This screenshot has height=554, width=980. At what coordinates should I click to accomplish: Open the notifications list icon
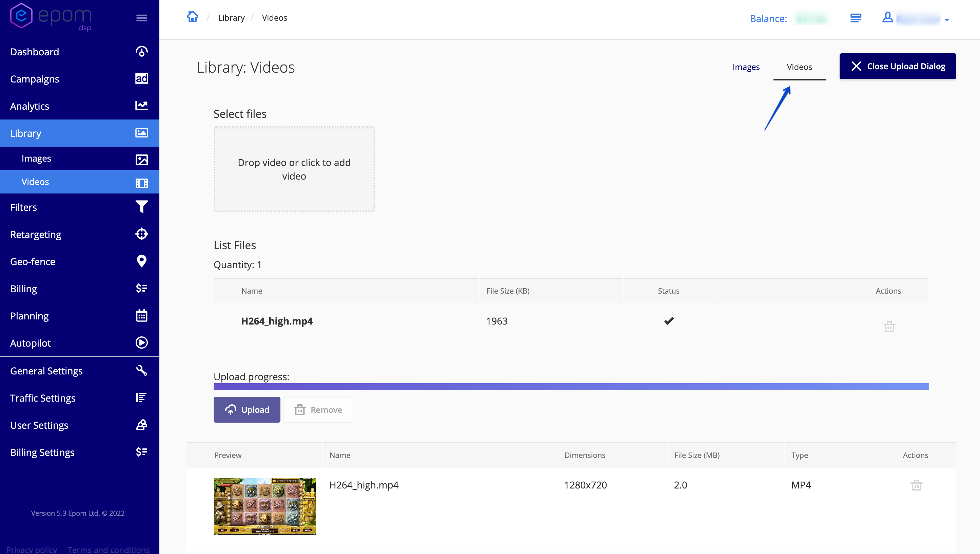856,18
